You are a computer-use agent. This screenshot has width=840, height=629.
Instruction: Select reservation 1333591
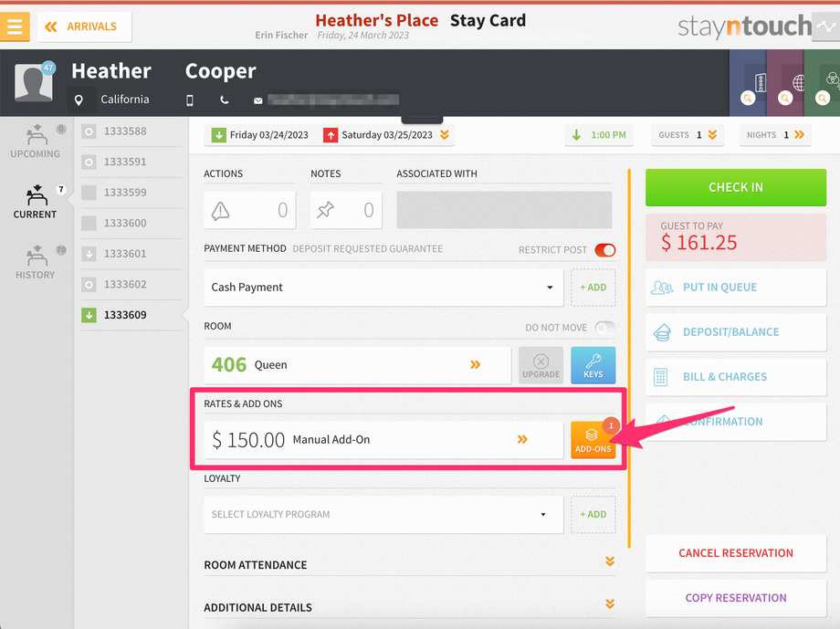point(131,162)
